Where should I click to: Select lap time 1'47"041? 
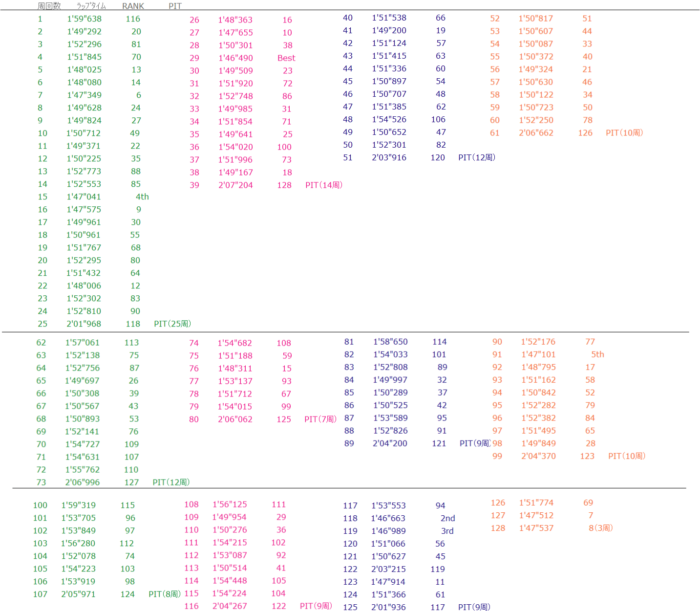[84, 197]
